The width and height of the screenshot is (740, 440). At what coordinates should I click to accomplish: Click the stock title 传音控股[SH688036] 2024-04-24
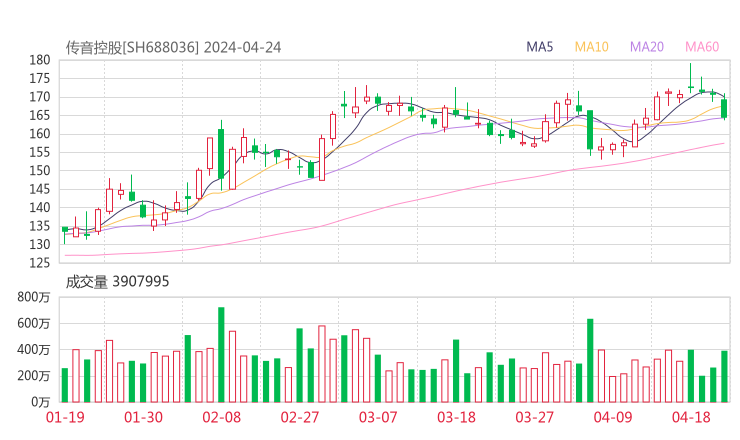[x=173, y=48]
